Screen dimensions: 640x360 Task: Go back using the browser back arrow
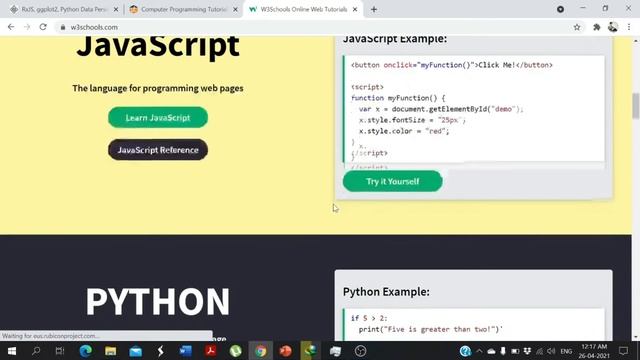click(x=11, y=27)
